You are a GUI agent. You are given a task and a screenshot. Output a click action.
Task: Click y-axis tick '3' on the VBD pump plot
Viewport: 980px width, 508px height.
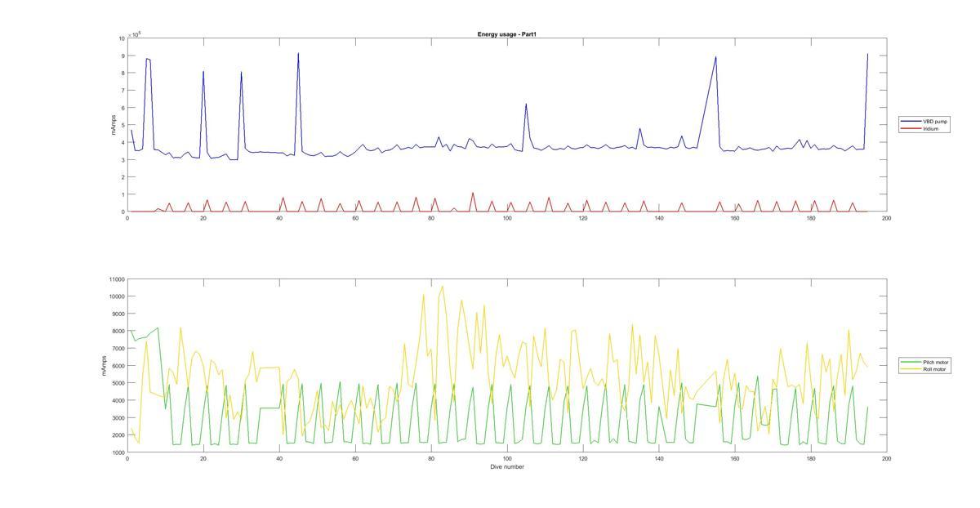pyautogui.click(x=122, y=160)
